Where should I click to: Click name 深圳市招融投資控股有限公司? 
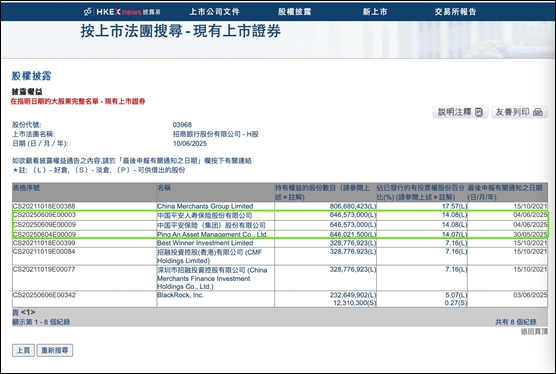click(212, 278)
